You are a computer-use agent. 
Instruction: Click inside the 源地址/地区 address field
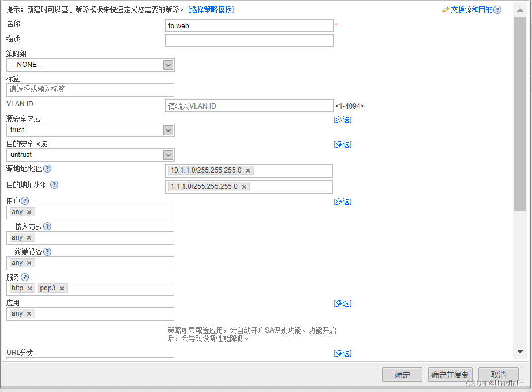(249, 171)
